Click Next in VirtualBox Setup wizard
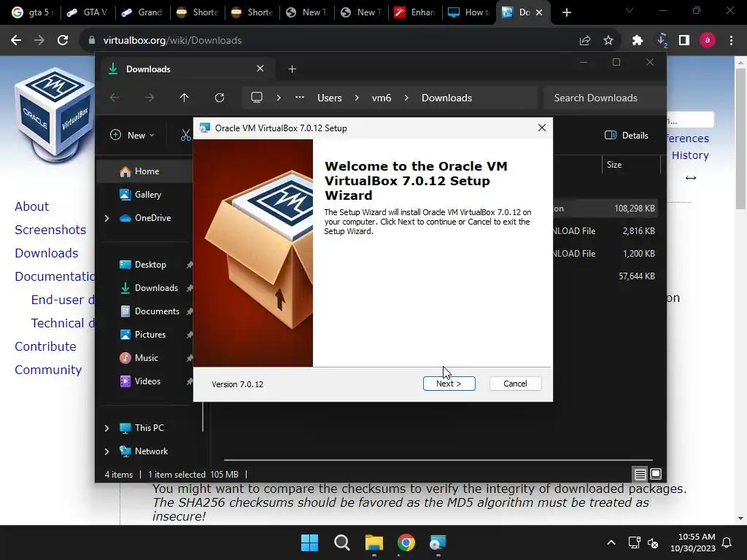This screenshot has height=560, width=747. click(449, 384)
